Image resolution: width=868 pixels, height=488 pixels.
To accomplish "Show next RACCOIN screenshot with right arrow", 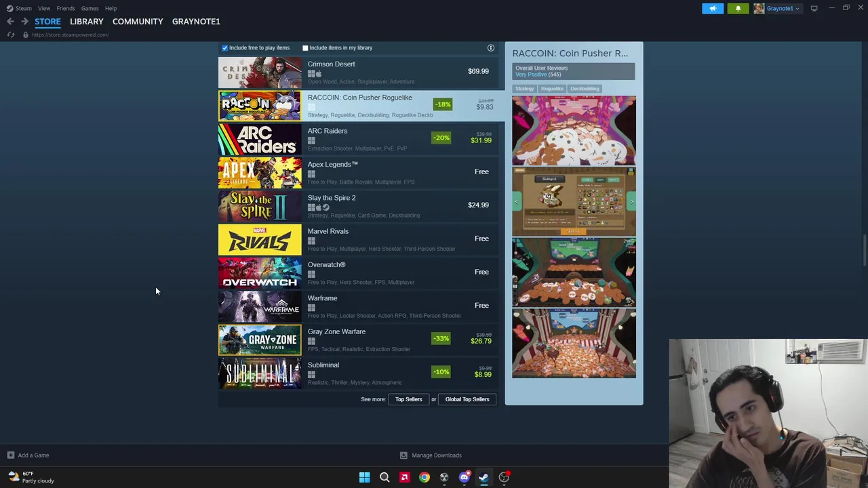I will click(631, 201).
